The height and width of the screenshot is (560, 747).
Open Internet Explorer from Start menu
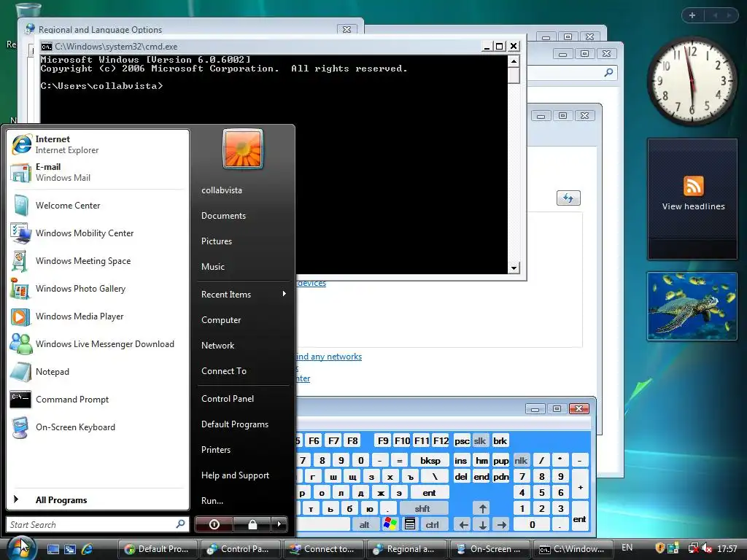[98, 144]
